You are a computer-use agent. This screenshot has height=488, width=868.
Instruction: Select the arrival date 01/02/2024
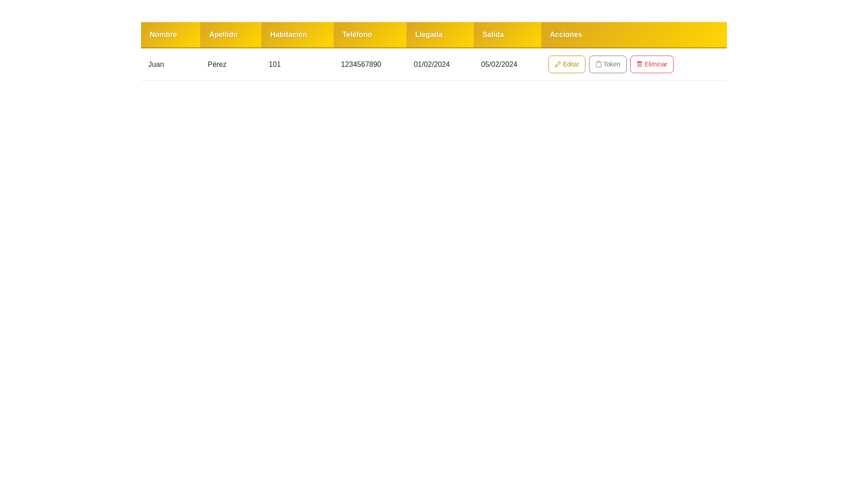pyautogui.click(x=431, y=65)
